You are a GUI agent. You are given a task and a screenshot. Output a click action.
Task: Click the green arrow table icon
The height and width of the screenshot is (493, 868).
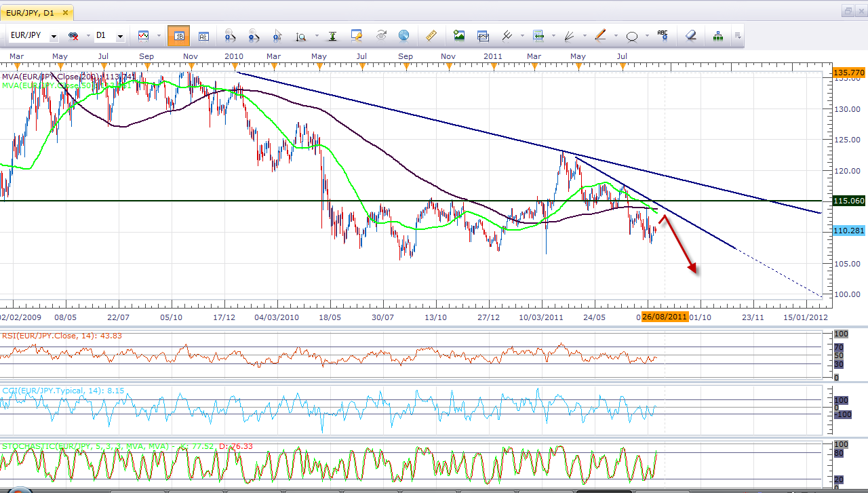538,35
